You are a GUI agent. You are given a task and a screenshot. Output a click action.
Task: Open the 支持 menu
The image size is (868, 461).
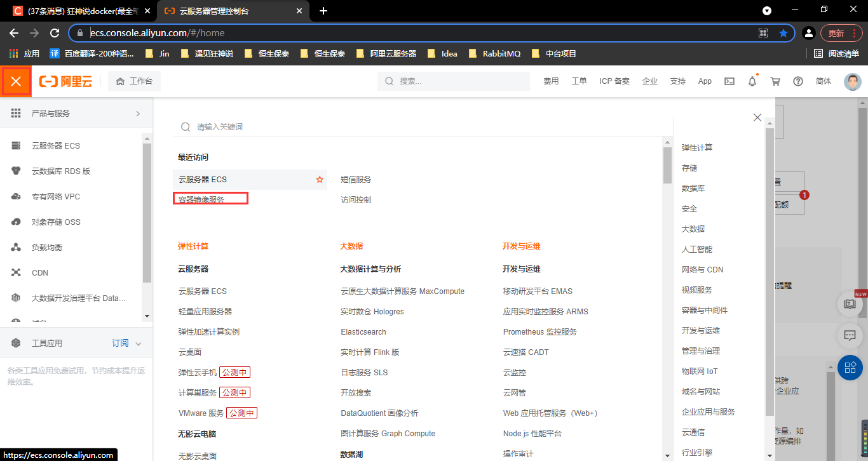(677, 81)
